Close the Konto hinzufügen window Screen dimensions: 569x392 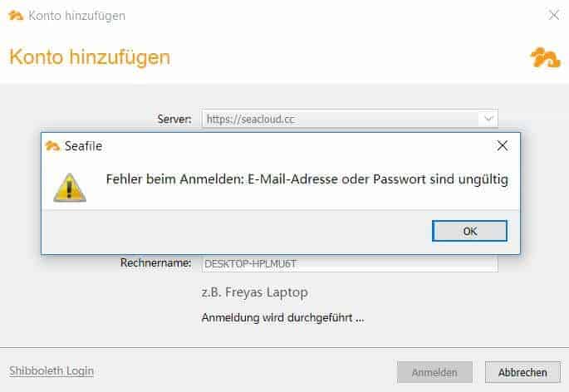pyautogui.click(x=554, y=15)
